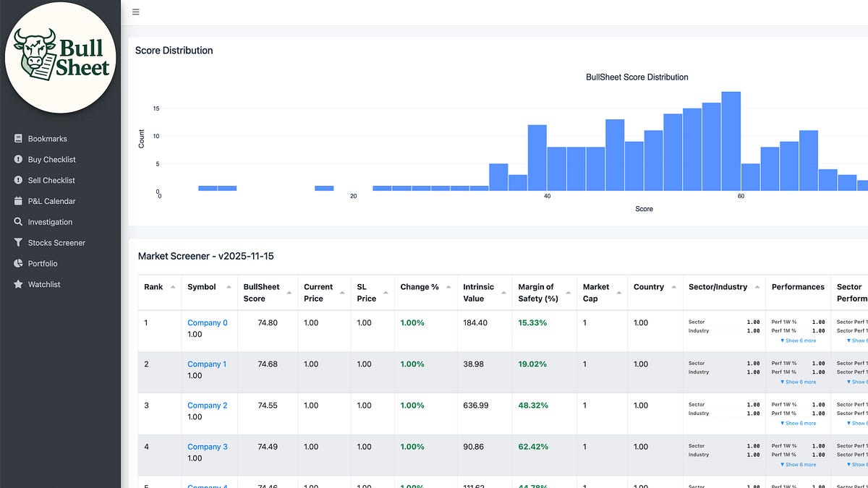Open the Company 3 stock link
The height and width of the screenshot is (488, 868).
pyautogui.click(x=208, y=446)
